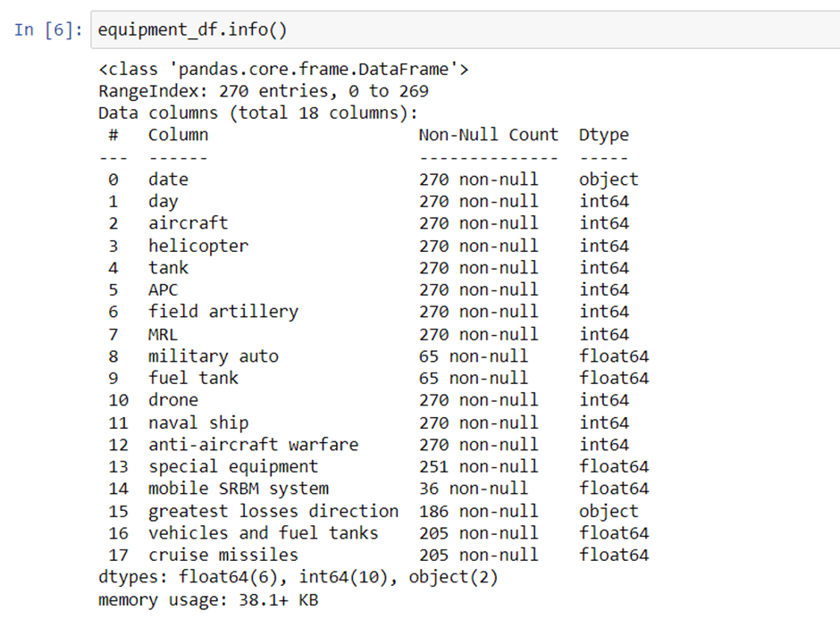
Task: Click the 'special equipment' 251 non-null count
Action: [478, 466]
